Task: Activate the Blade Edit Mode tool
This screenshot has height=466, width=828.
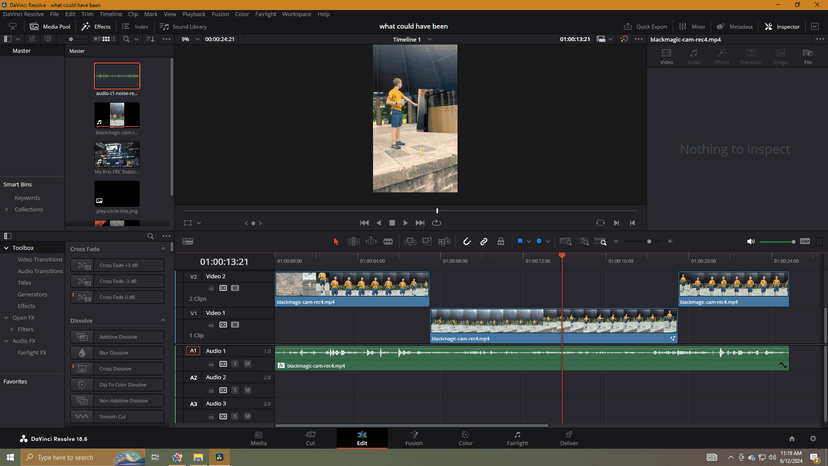Action: [x=389, y=241]
